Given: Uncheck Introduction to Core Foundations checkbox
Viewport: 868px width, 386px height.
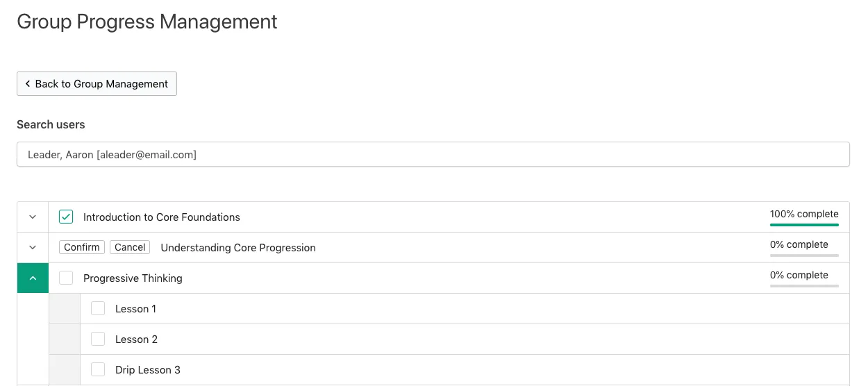Looking at the screenshot, I should coord(66,217).
